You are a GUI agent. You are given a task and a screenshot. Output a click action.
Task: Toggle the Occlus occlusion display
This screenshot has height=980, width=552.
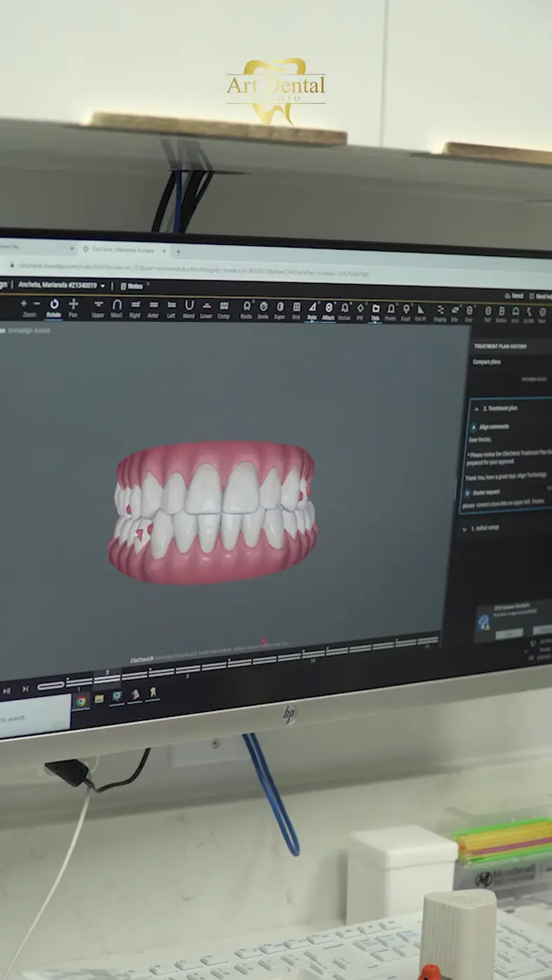tap(345, 312)
